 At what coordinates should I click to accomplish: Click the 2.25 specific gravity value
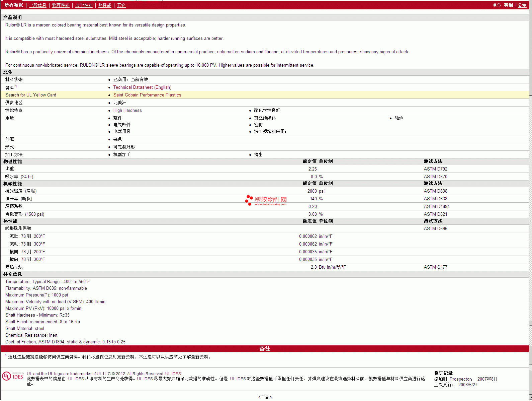[313, 169]
